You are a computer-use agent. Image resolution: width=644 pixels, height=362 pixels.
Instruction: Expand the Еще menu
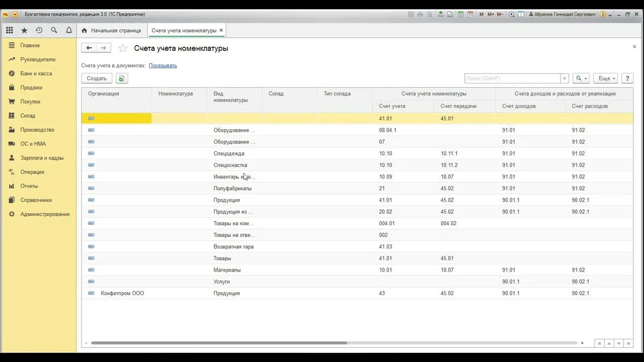(605, 78)
